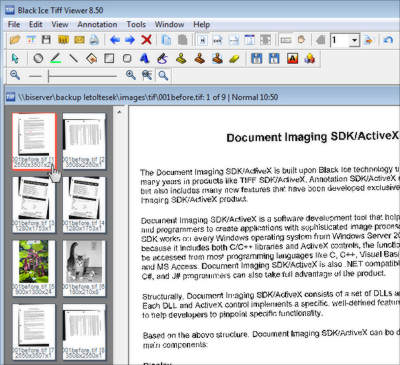Open the Annotation menu
Viewport: 400px width, 365px height.
[x=97, y=24]
